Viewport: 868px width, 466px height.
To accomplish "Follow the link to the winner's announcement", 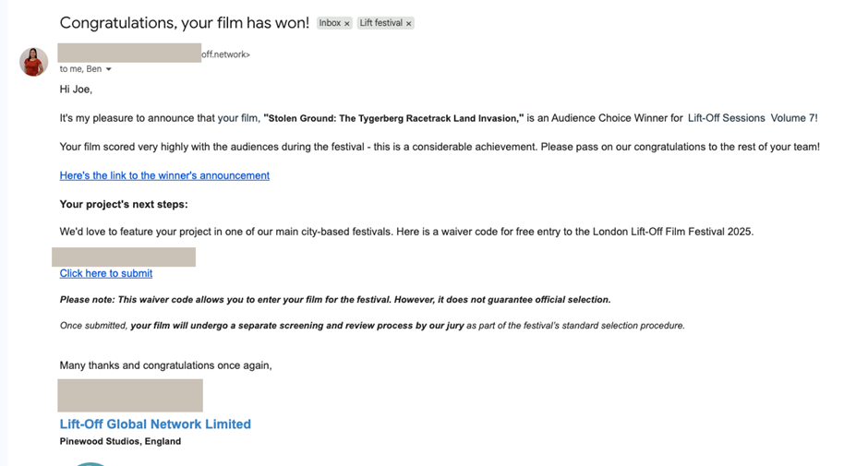I will coord(164,175).
